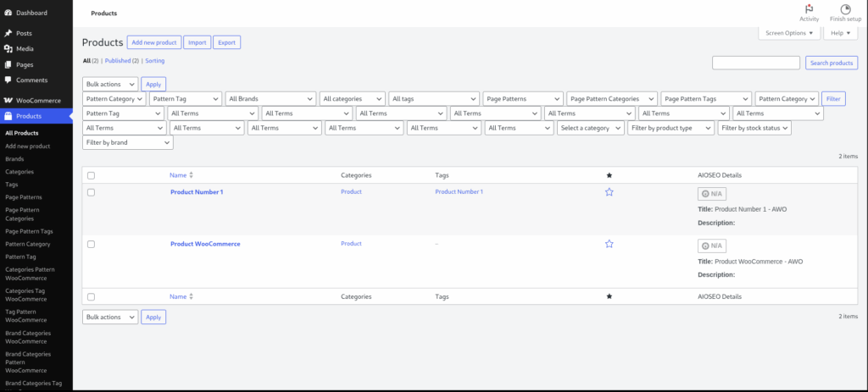Click title text 'Product WooCommerce - AWO'
This screenshot has height=392, width=868.
[759, 262]
